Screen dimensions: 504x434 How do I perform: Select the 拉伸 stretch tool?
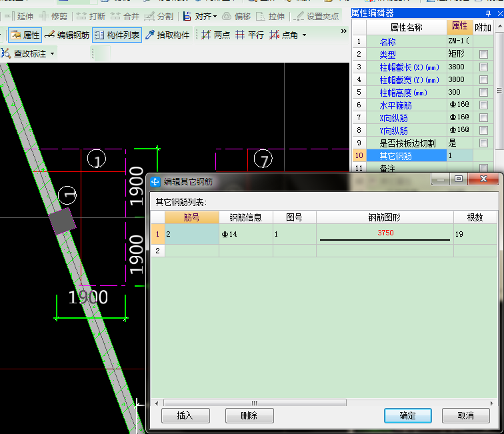click(x=270, y=16)
